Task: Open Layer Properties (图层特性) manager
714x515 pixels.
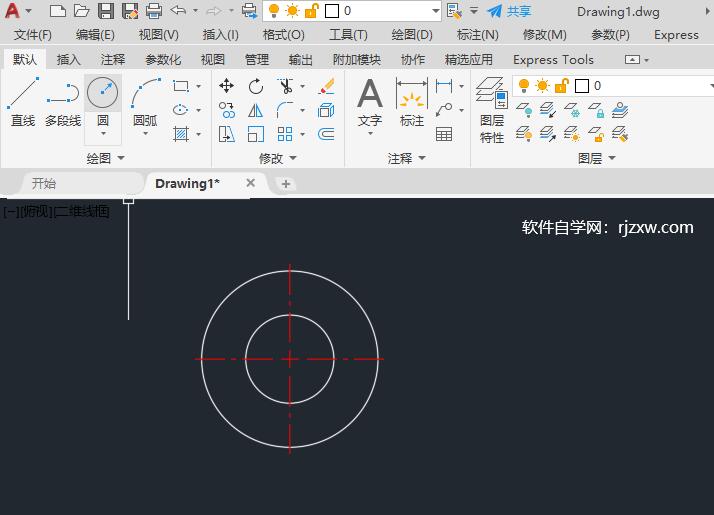Action: [x=492, y=110]
